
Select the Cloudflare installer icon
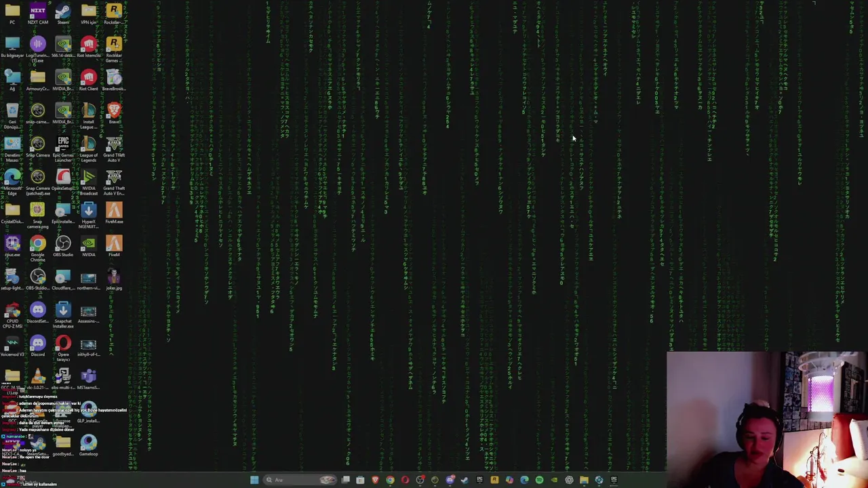pos(63,279)
